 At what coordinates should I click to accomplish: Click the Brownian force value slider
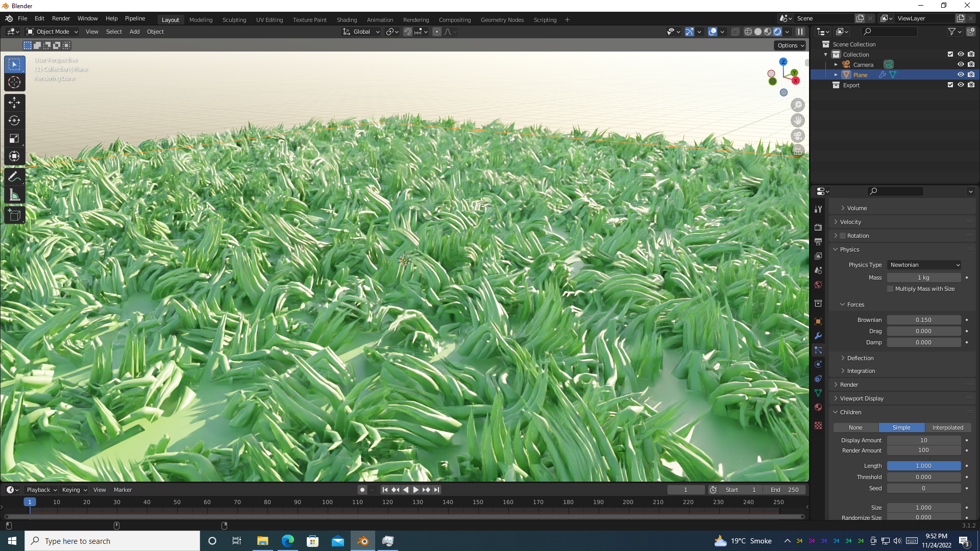click(x=924, y=320)
